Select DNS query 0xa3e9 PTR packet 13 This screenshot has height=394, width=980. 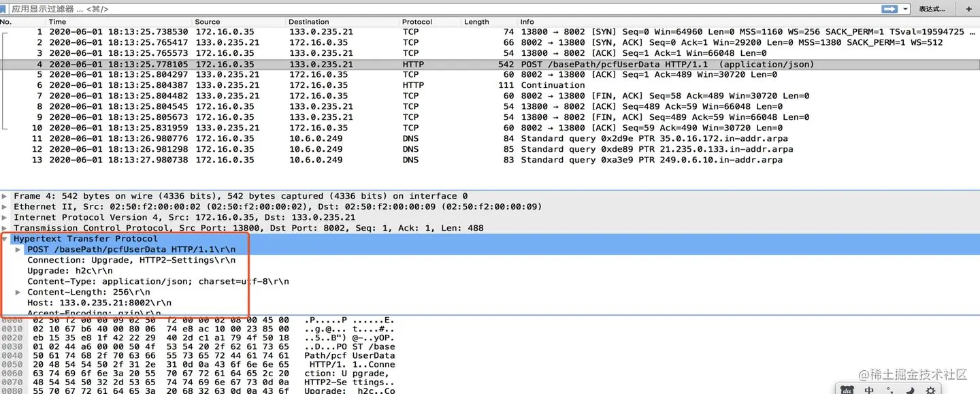tap(490, 160)
